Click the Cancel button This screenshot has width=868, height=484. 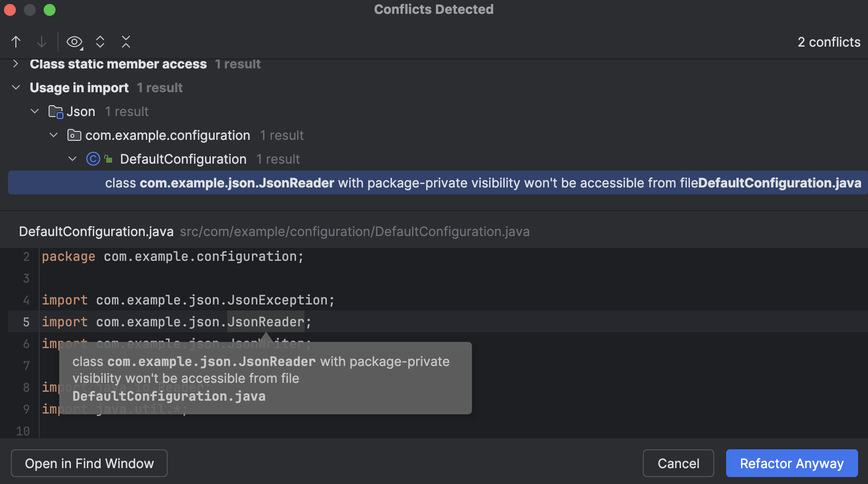(678, 463)
